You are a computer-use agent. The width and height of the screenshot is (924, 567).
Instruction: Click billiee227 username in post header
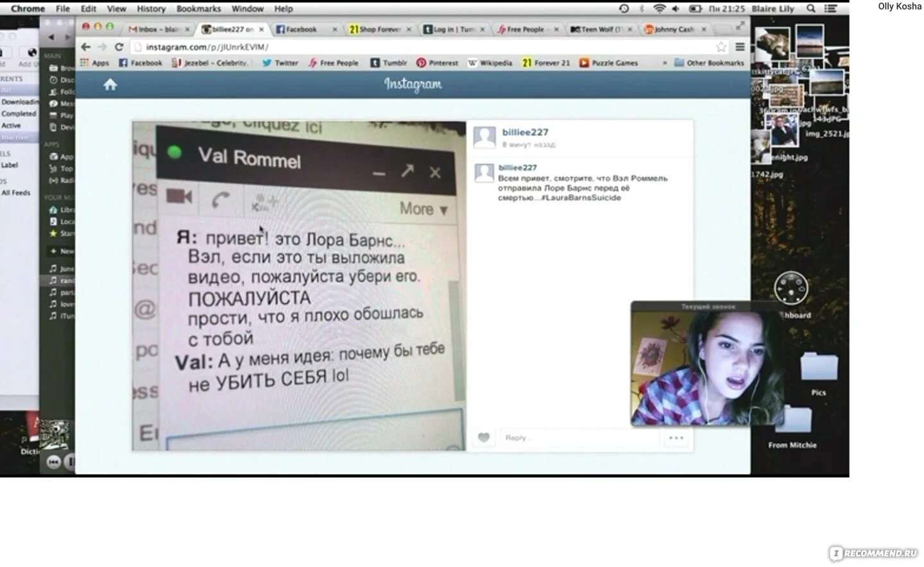click(x=525, y=132)
